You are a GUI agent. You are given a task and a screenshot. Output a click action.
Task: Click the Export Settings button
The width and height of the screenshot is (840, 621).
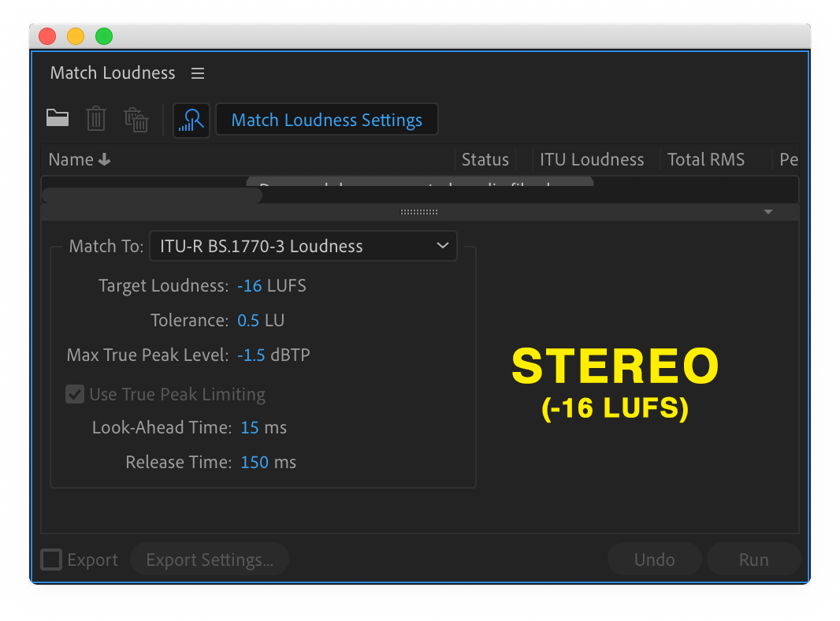pyautogui.click(x=210, y=560)
